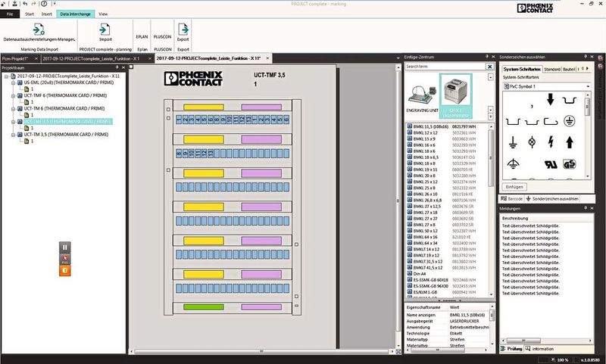Insert the downward arrow symbol
Viewport: 606px width, 364px height.
551,100
